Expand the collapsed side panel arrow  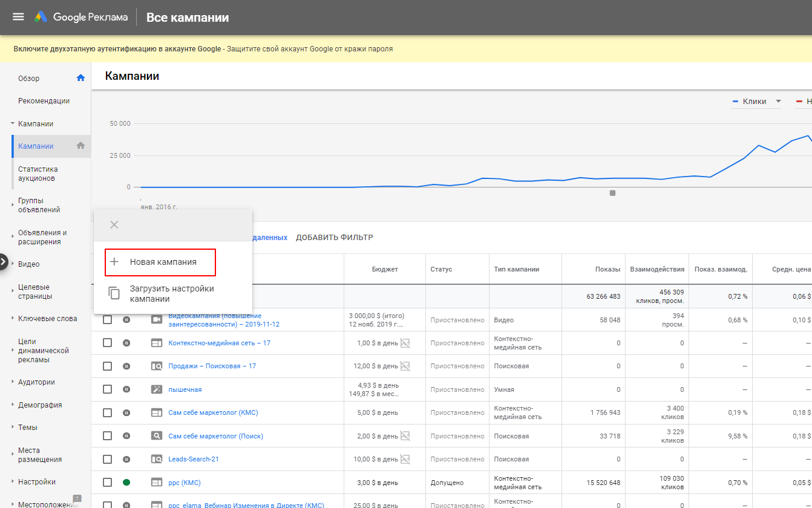tap(4, 262)
